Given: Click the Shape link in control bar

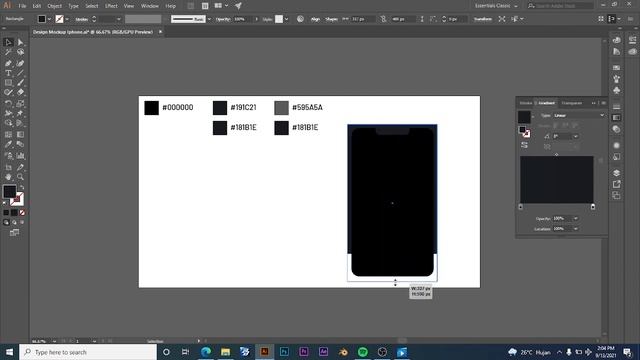Looking at the screenshot, I should click(331, 19).
